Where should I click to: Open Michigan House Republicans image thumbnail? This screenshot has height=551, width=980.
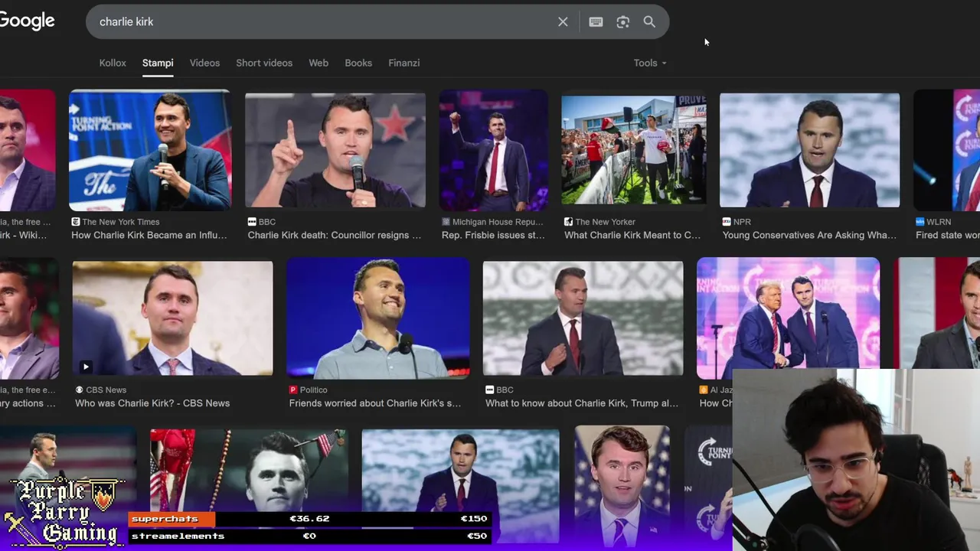pyautogui.click(x=494, y=150)
